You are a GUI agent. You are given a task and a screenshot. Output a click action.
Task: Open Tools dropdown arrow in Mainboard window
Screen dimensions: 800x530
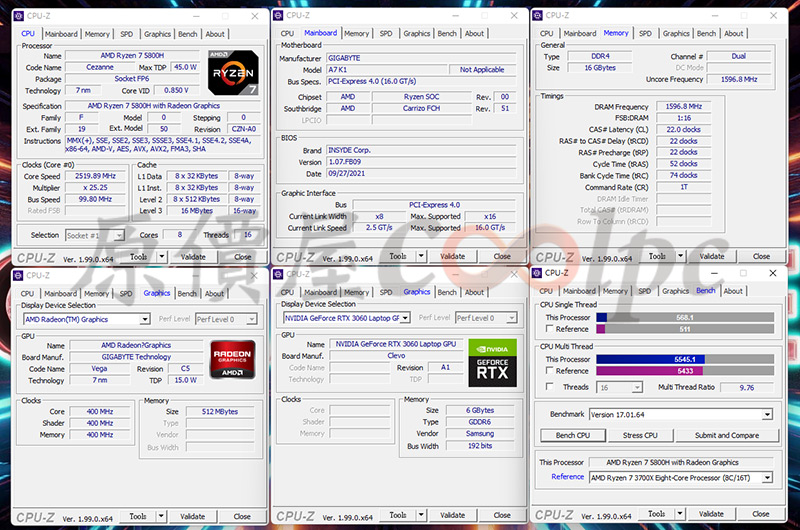click(421, 256)
